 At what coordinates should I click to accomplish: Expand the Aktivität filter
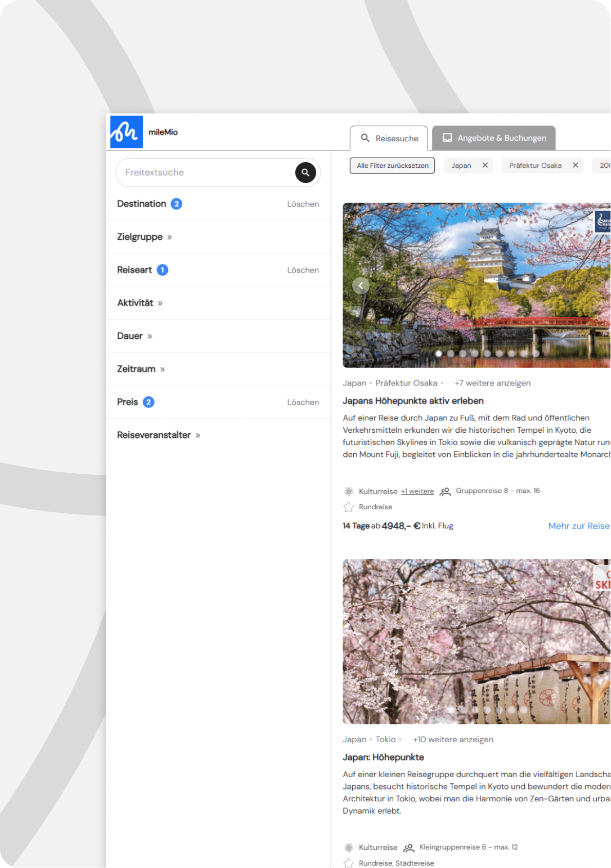(x=140, y=303)
